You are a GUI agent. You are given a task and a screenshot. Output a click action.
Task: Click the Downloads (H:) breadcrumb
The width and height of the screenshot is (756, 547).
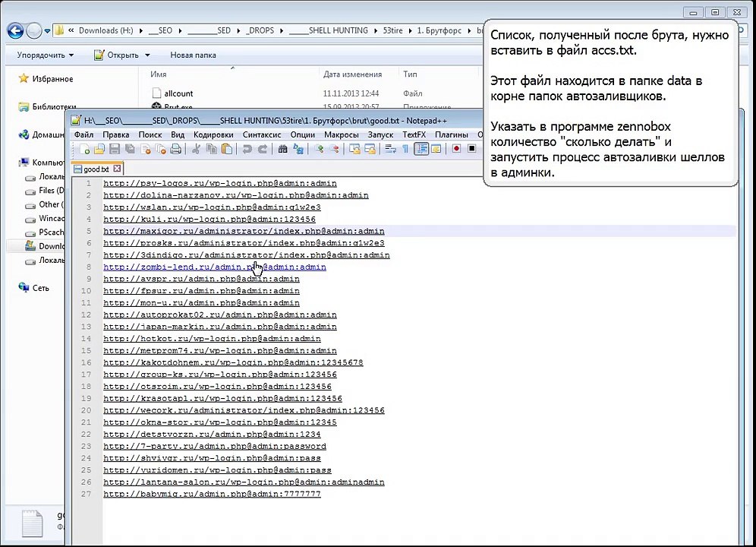point(106,30)
